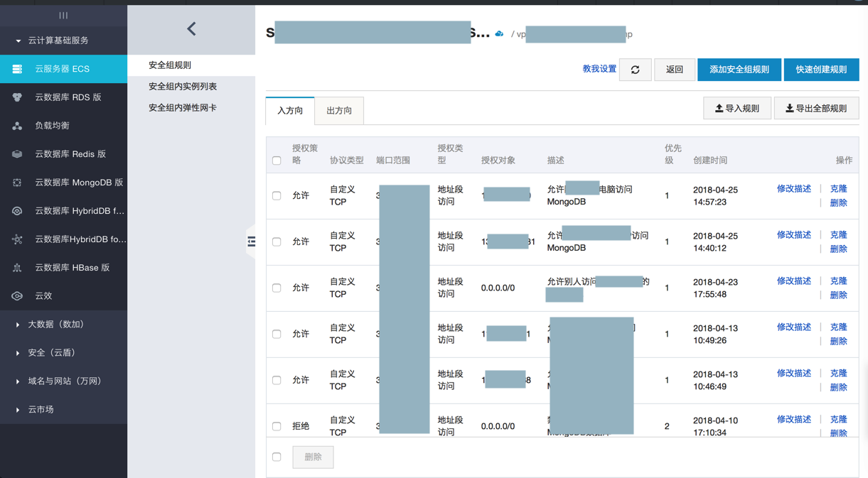Click the refresh icon button
Image resolution: width=868 pixels, height=478 pixels.
pyautogui.click(x=635, y=70)
